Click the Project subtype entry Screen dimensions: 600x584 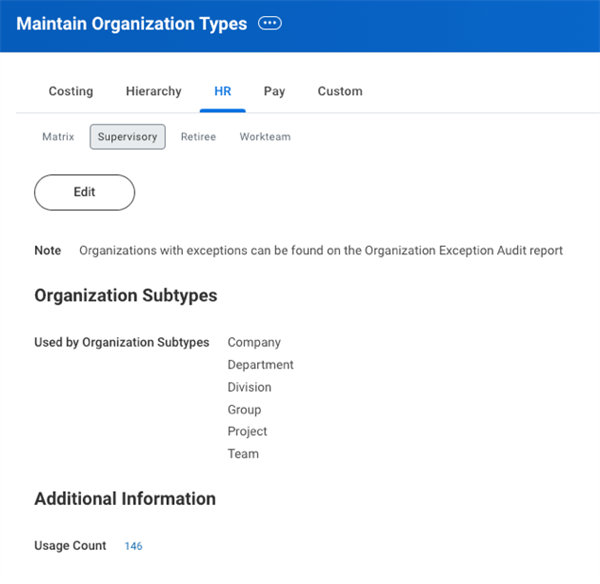247,431
